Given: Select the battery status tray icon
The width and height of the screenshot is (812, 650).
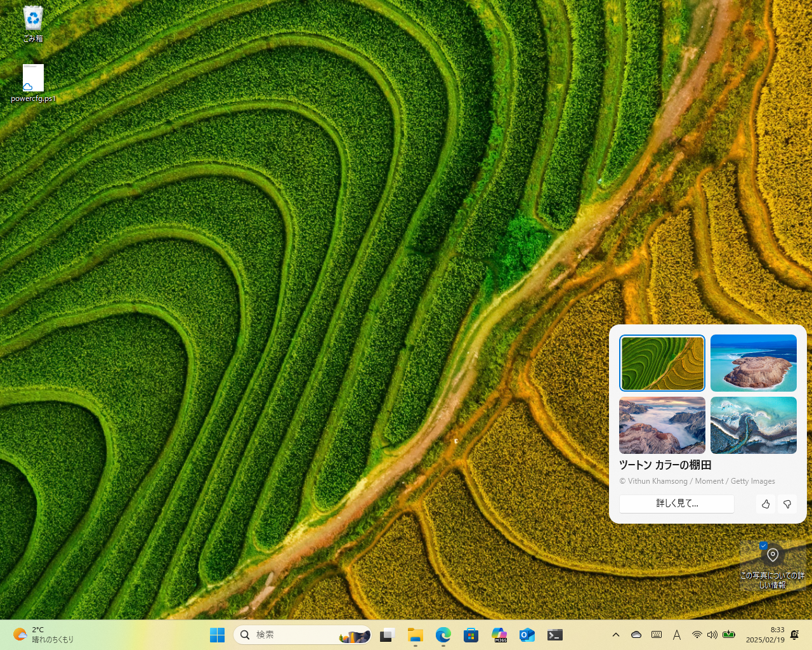Looking at the screenshot, I should [x=728, y=634].
